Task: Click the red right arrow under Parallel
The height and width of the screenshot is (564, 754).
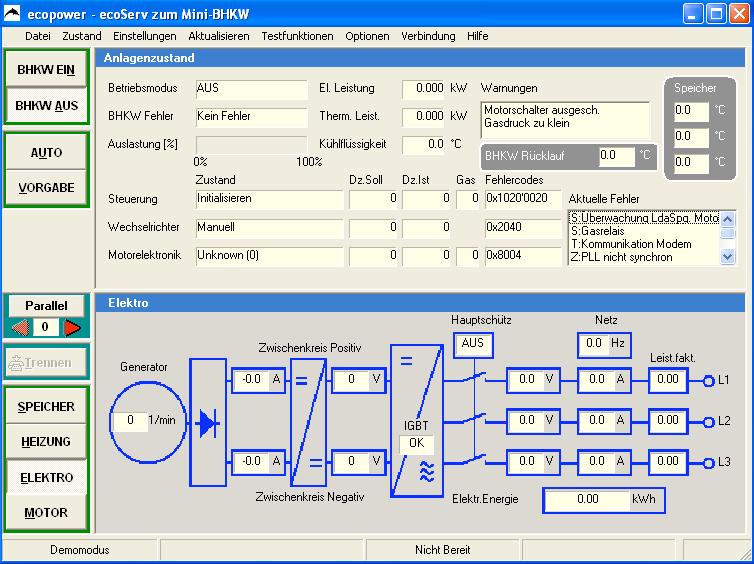Action: 73,328
